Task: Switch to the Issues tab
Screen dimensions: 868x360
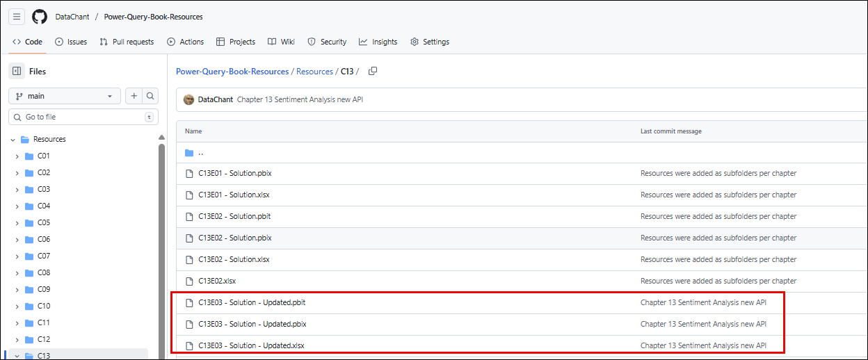Action: coord(71,42)
